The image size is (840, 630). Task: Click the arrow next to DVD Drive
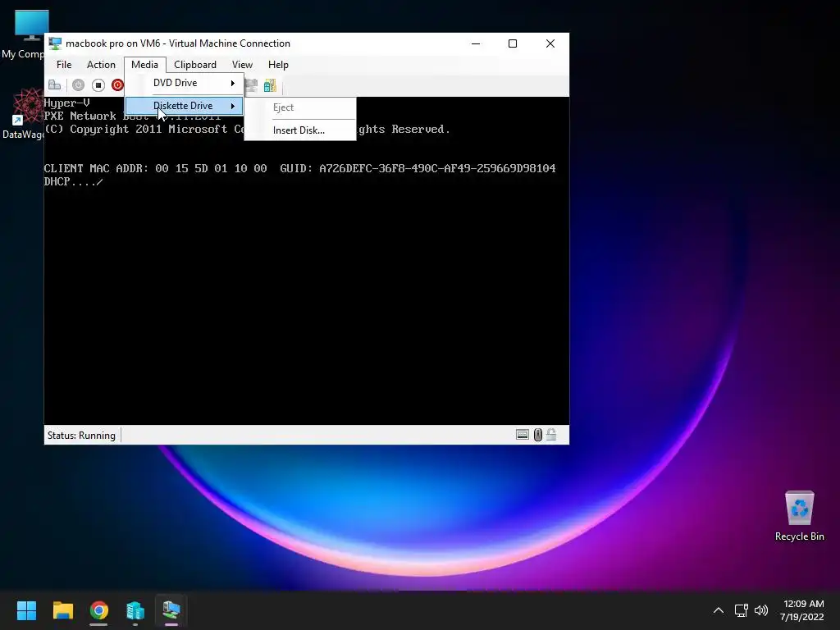pos(232,83)
